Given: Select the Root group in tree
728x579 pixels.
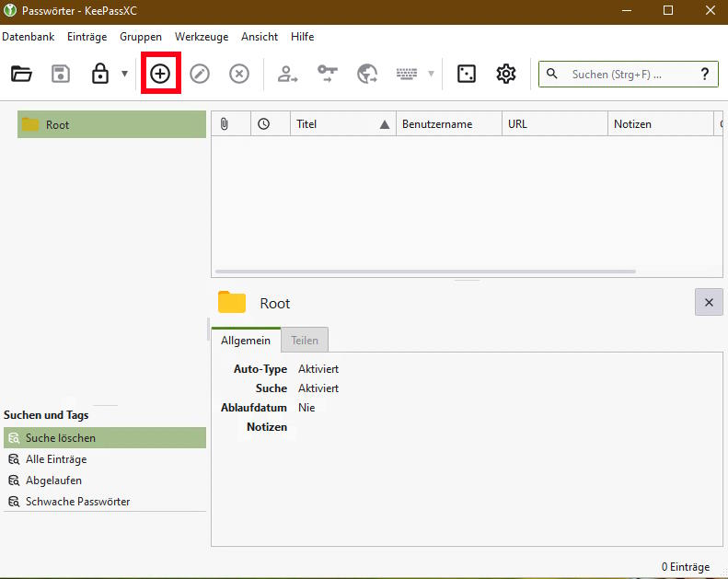Looking at the screenshot, I should 57,125.
